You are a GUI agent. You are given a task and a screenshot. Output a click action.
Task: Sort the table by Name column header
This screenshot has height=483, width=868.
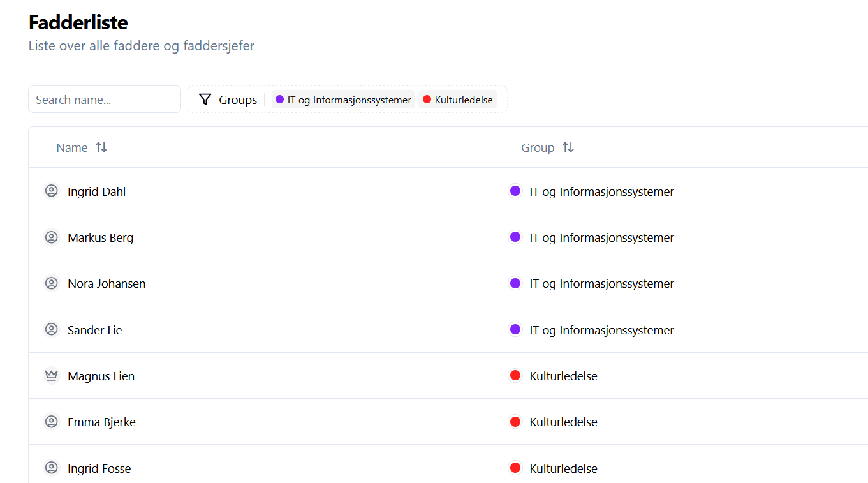[x=82, y=147]
